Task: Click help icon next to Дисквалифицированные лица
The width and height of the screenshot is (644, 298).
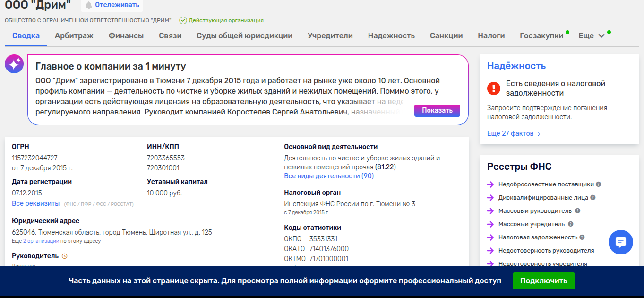Action: coord(593,198)
